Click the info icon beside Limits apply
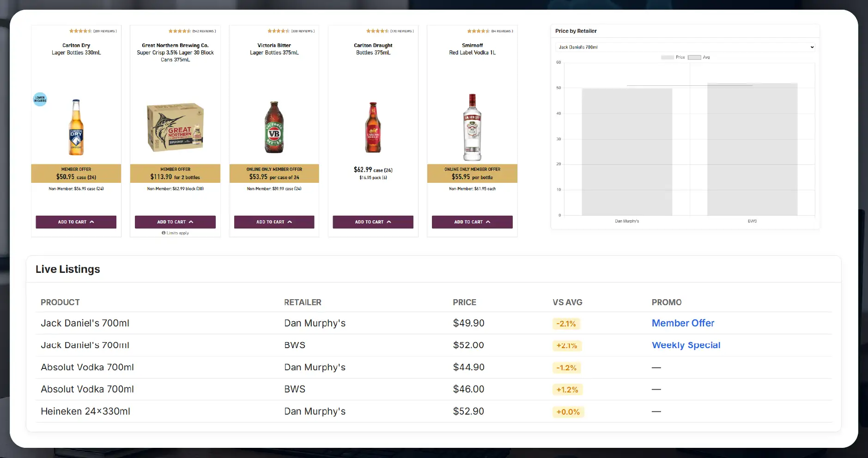The image size is (868, 458). 164,233
